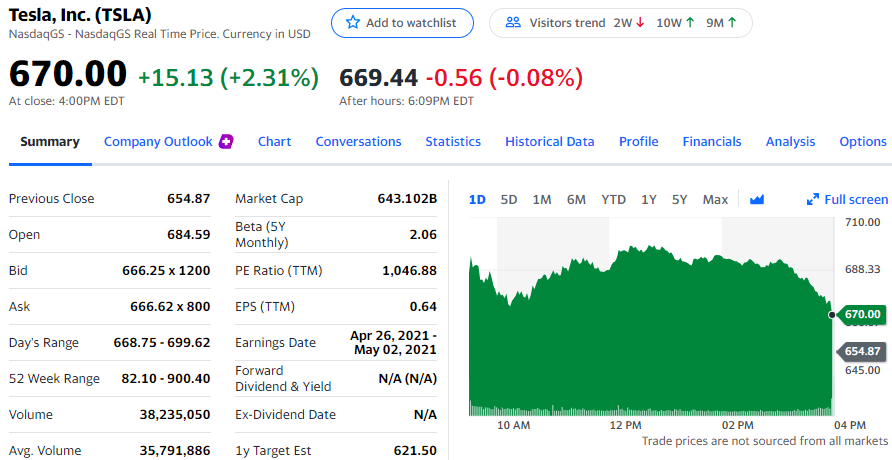Viewport: 892px width, 460px height.
Task: Select the Max chart range
Action: [715, 200]
